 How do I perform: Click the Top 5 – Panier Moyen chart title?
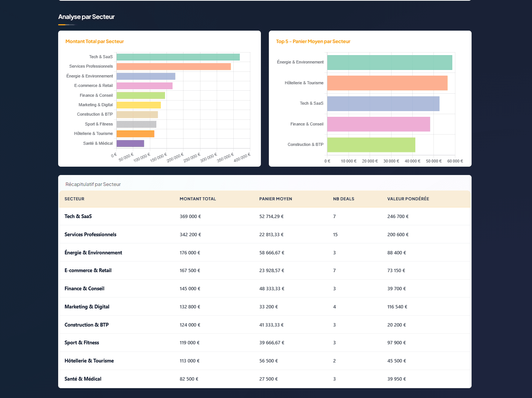[x=313, y=41]
